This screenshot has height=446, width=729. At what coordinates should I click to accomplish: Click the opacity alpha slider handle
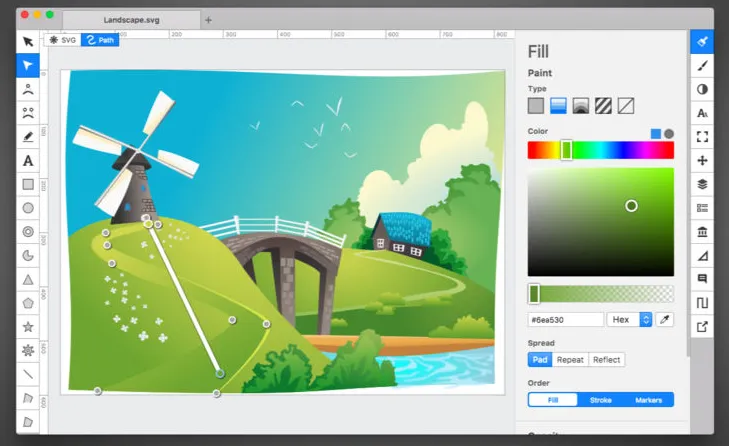coord(534,294)
